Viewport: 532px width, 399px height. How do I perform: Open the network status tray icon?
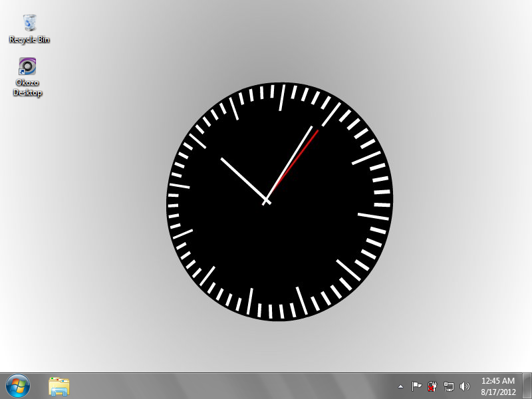coord(448,386)
